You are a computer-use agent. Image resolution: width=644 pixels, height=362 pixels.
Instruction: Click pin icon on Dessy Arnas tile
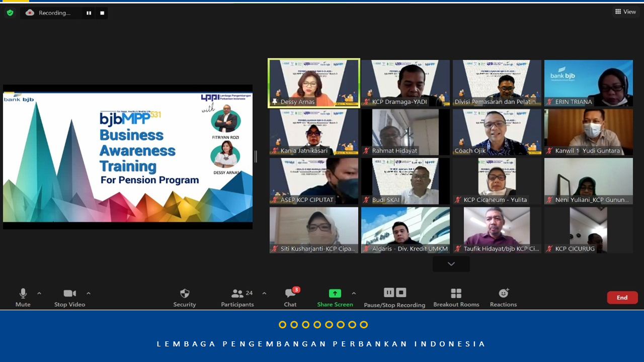coord(275,102)
